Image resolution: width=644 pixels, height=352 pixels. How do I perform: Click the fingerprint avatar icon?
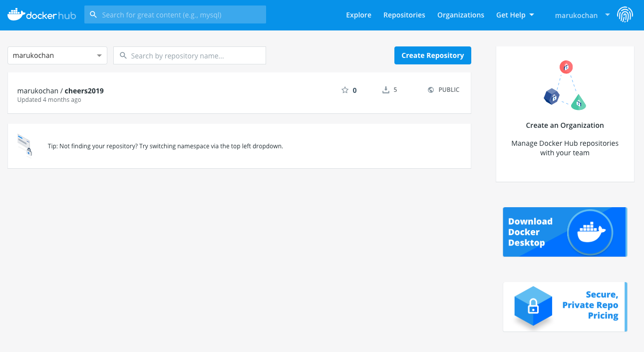pyautogui.click(x=625, y=15)
